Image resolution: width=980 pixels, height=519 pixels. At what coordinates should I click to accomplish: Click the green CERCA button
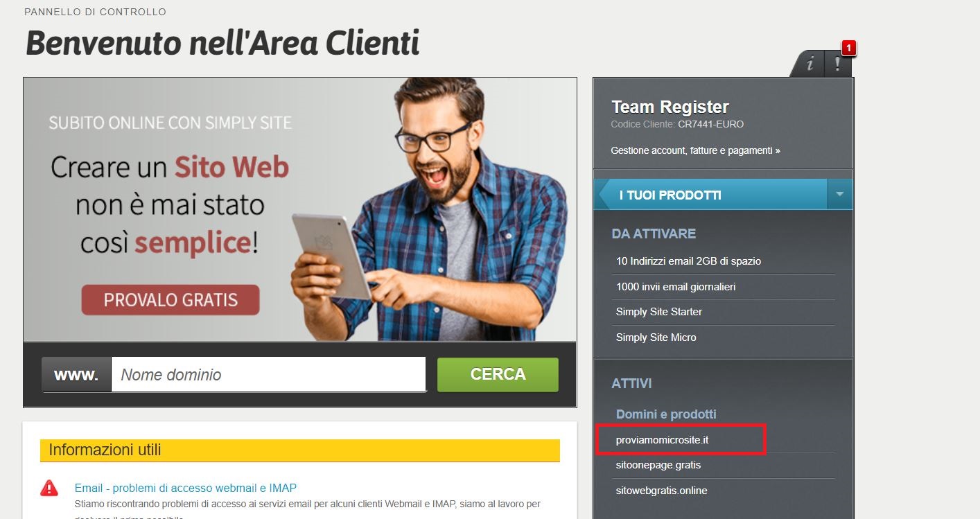pos(498,374)
